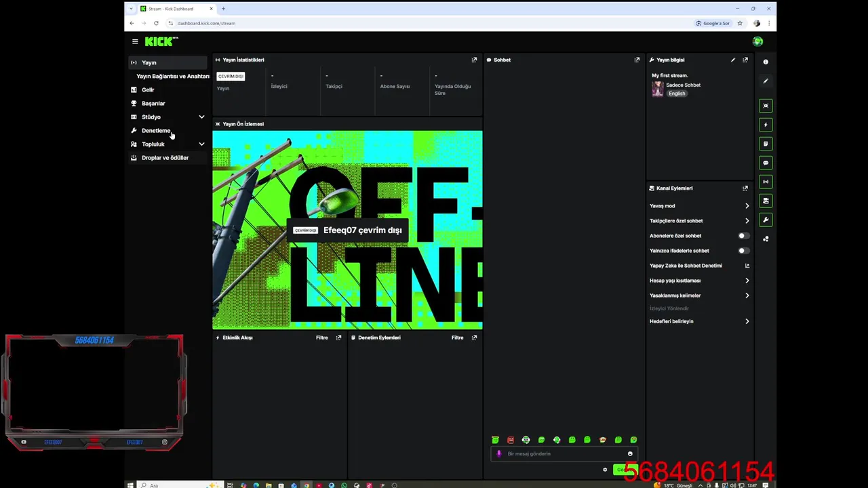Toggle the lightning activity icon in right toolbar
Screen dimensions: 868x488
(x=766, y=125)
